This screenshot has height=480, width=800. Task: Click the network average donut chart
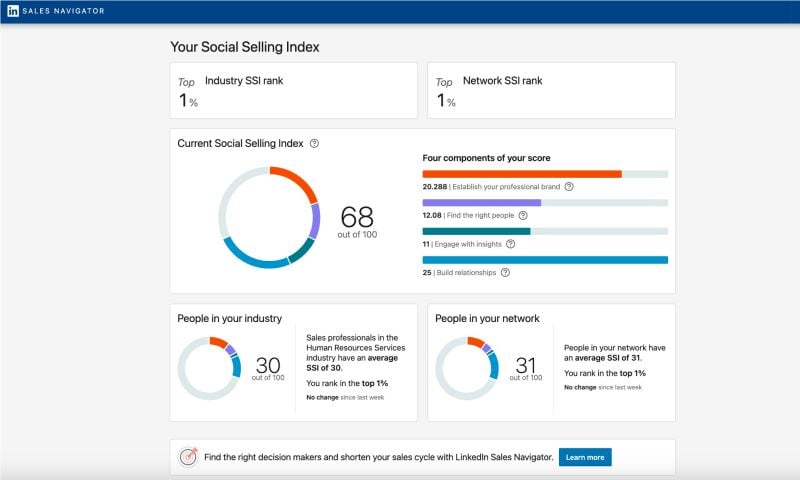tap(467, 368)
